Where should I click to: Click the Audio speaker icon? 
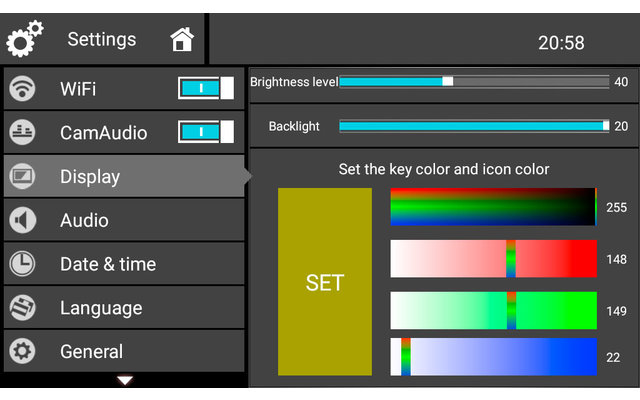click(x=21, y=220)
